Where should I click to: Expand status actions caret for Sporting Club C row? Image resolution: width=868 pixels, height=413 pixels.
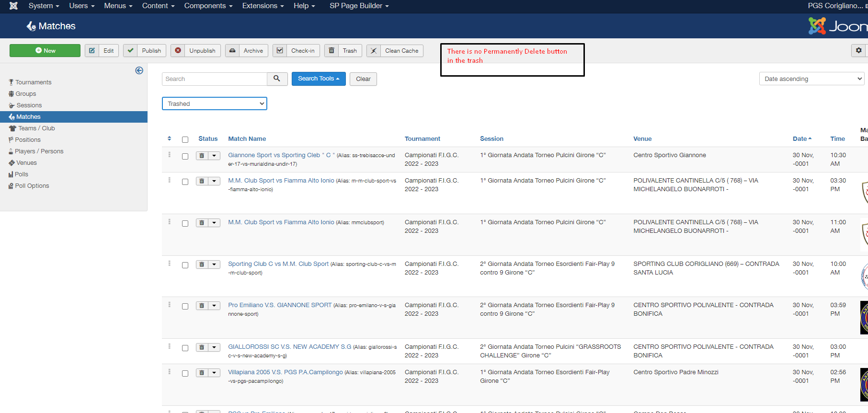(x=214, y=264)
